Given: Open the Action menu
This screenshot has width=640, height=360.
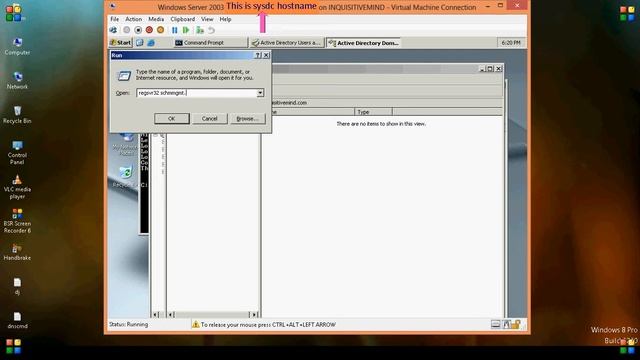Looking at the screenshot, I should click(x=133, y=19).
